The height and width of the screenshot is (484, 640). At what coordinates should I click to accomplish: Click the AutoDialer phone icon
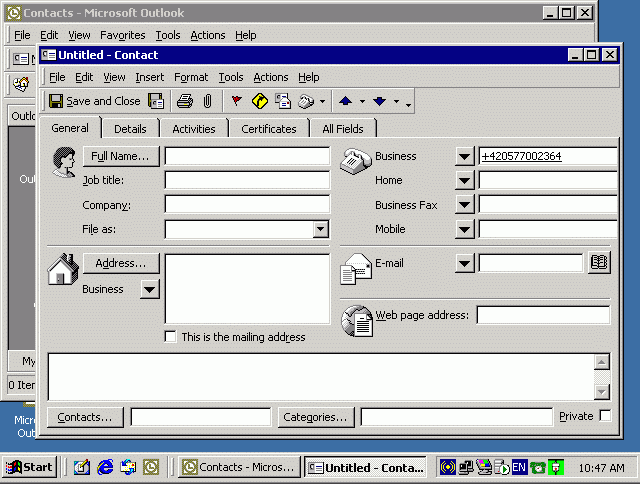click(x=306, y=101)
